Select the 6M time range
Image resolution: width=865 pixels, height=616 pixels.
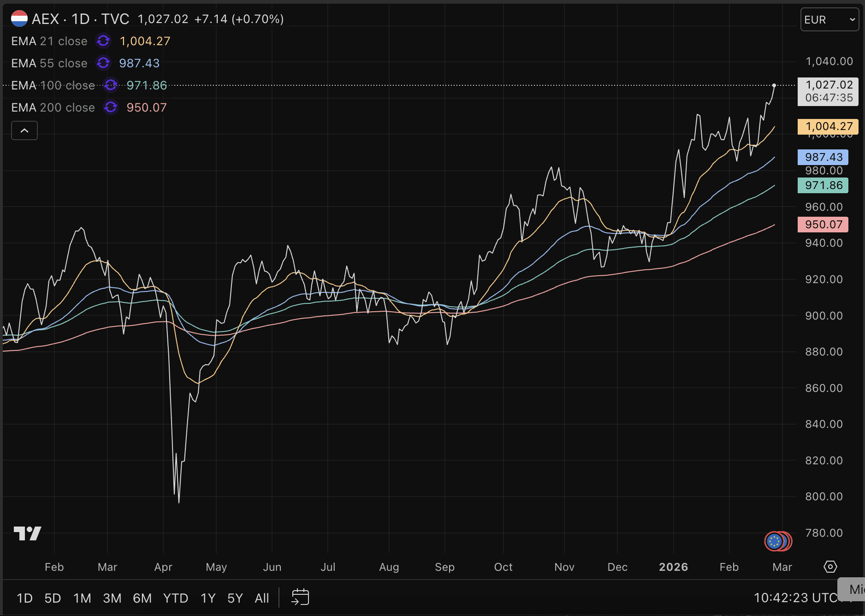[x=142, y=598]
